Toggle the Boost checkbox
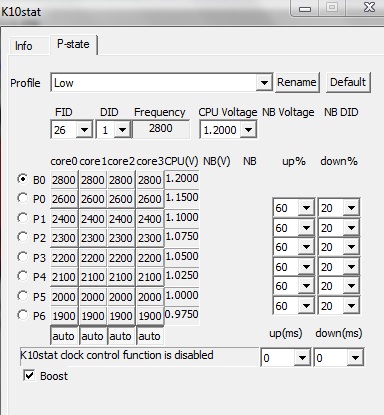 coord(29,376)
